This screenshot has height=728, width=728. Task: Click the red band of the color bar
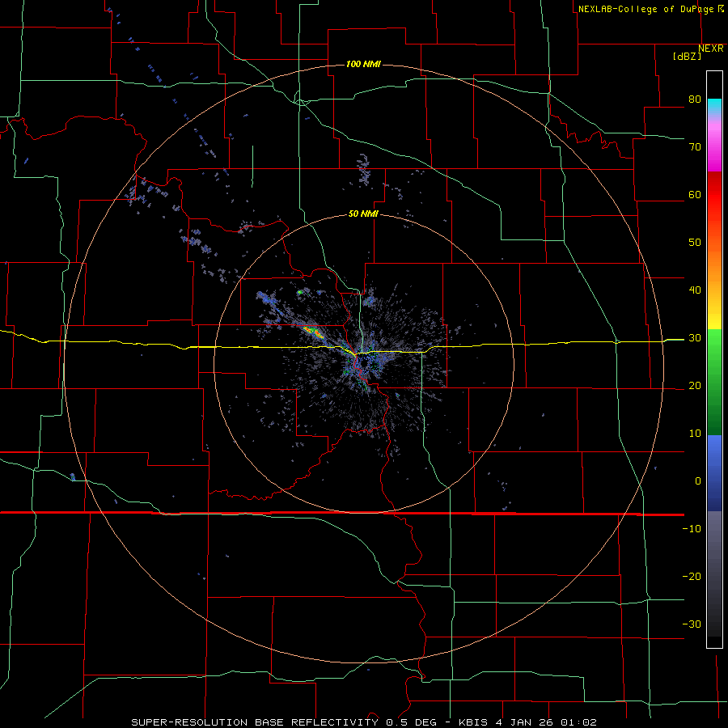(714, 195)
